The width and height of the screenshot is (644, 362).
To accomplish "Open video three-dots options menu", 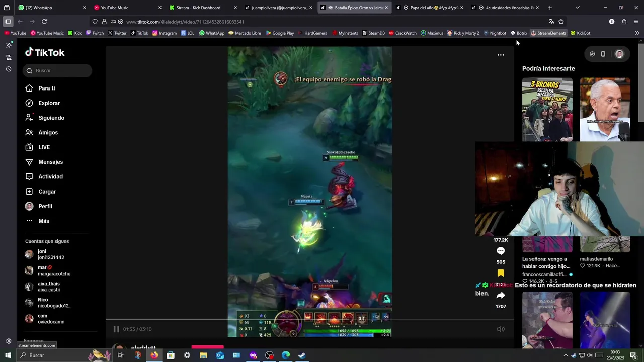I will [501, 55].
